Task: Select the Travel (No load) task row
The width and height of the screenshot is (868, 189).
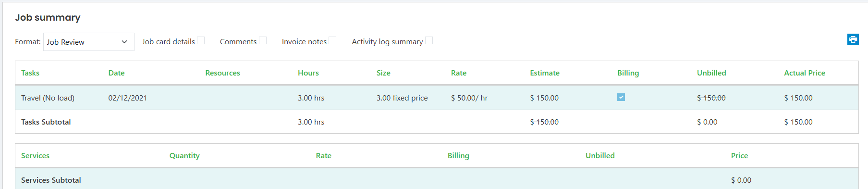Action: click(437, 98)
